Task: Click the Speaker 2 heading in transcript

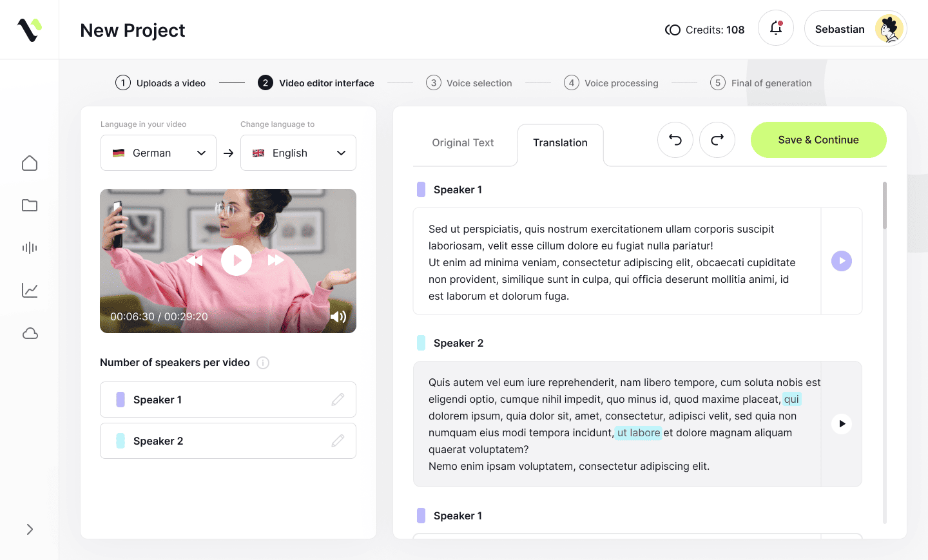Action: point(458,343)
